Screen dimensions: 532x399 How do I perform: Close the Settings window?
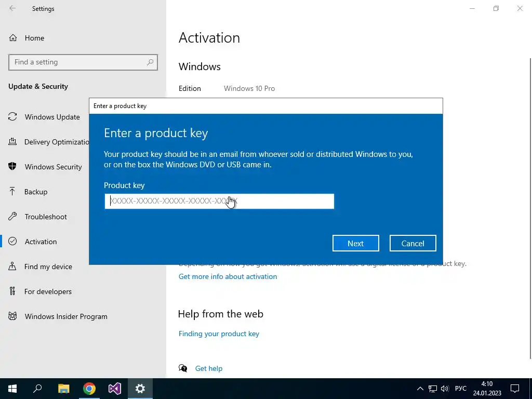click(x=520, y=8)
